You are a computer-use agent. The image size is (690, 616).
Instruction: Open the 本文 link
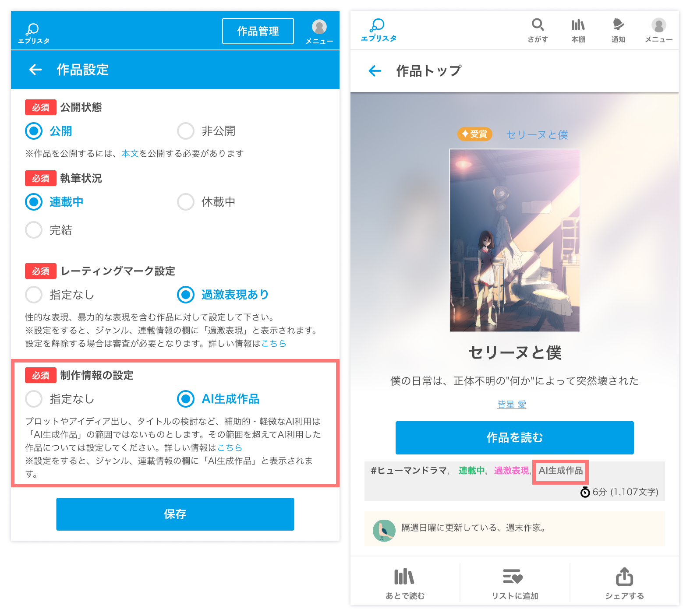(x=130, y=153)
